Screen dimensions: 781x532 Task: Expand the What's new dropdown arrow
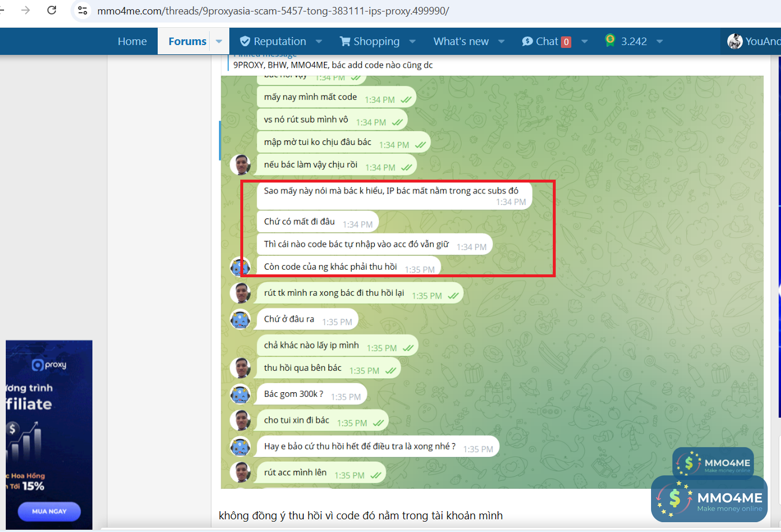(501, 42)
